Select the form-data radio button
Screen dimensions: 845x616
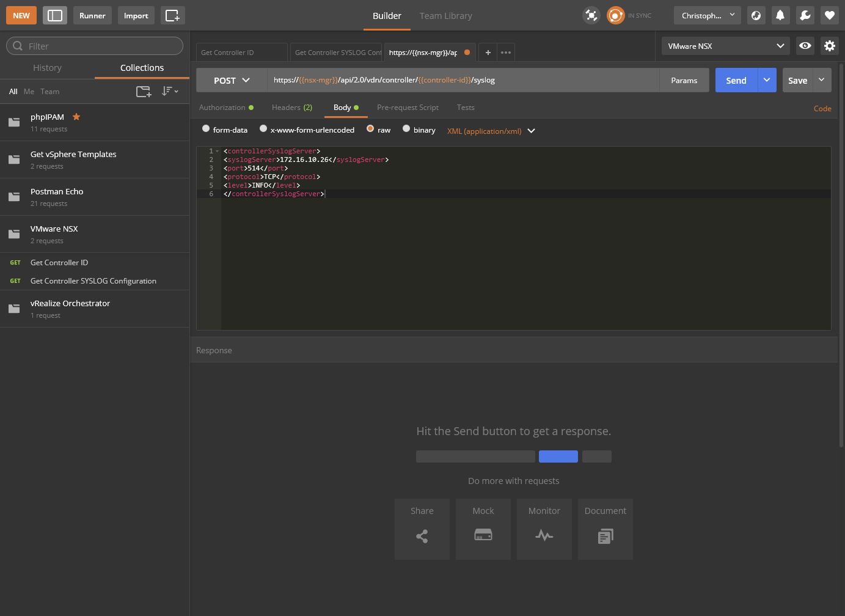206,129
